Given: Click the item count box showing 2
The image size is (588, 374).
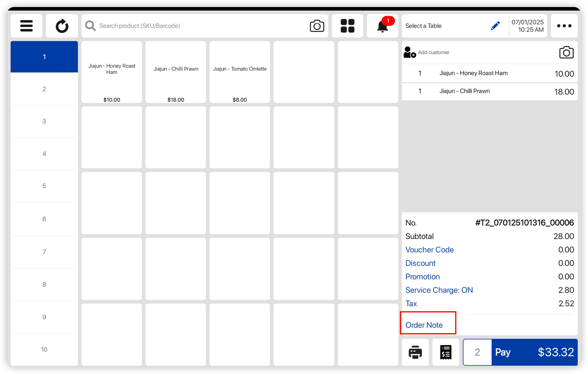Looking at the screenshot, I should [x=477, y=352].
